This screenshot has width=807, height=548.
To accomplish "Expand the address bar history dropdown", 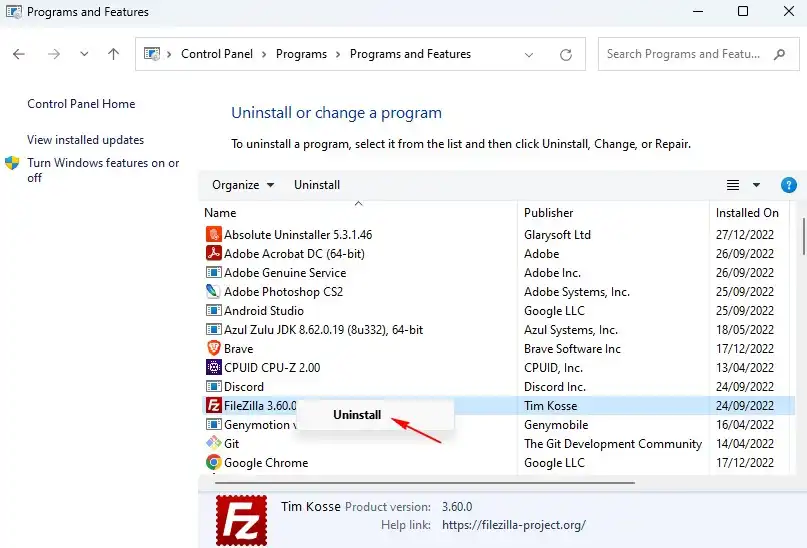I will click(x=529, y=55).
